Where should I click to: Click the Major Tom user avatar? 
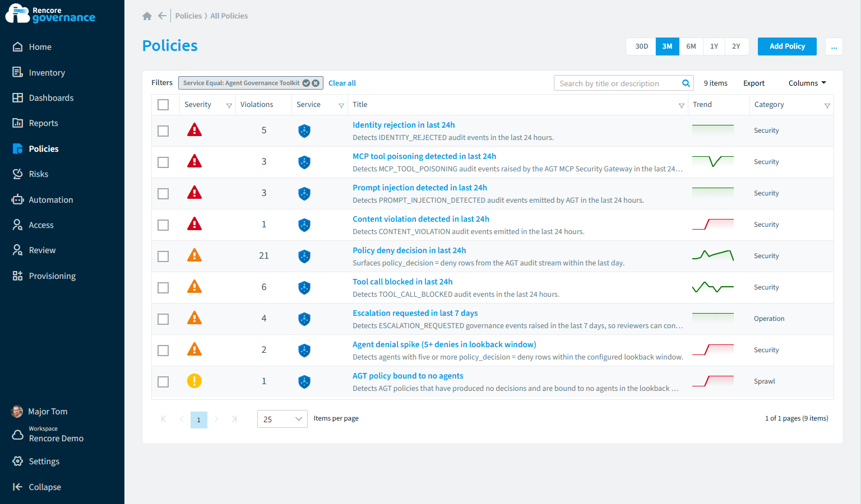[17, 412]
